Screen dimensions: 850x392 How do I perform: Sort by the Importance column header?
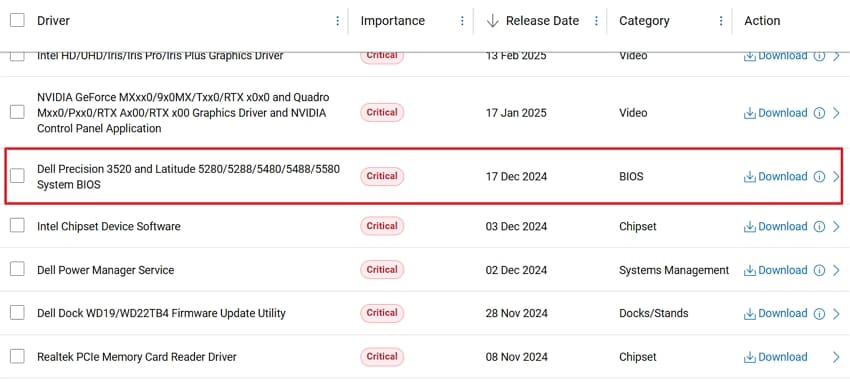point(392,21)
